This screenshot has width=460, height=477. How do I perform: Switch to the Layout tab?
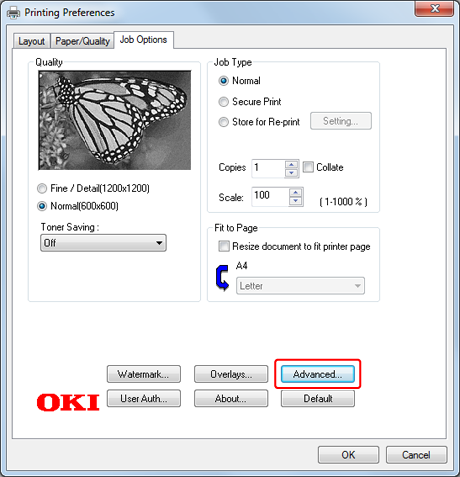coord(32,41)
